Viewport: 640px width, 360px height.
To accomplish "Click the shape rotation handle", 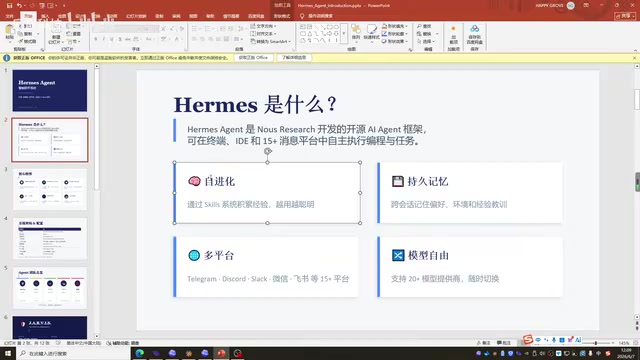I will [267, 151].
